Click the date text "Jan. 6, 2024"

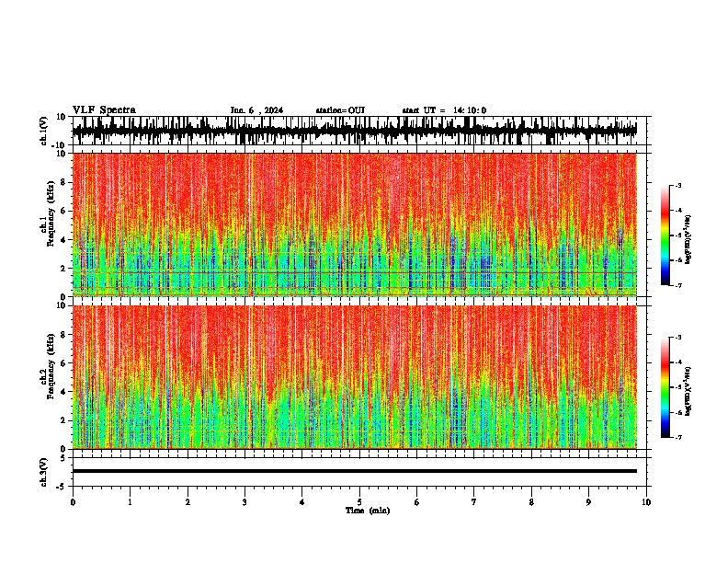click(256, 110)
